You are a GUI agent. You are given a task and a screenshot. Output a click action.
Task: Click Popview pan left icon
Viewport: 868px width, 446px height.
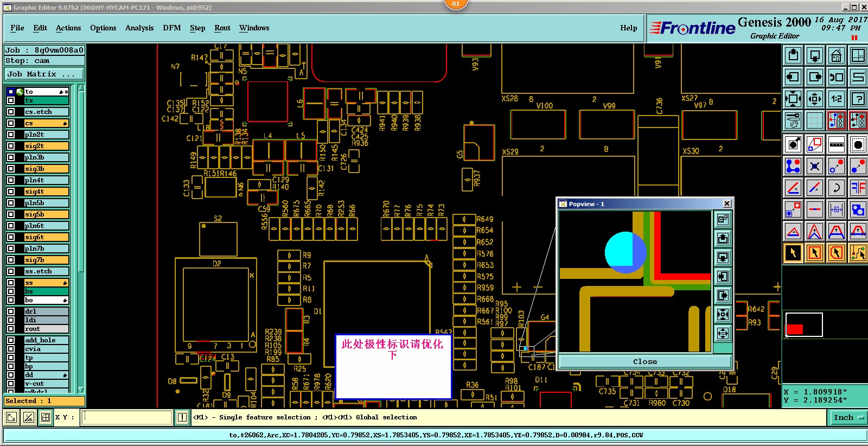point(723,276)
